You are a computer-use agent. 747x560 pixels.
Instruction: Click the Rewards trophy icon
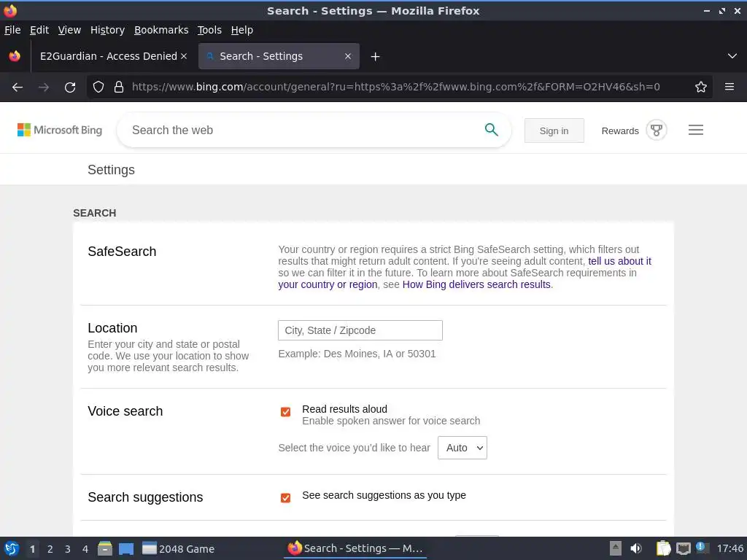[656, 130]
